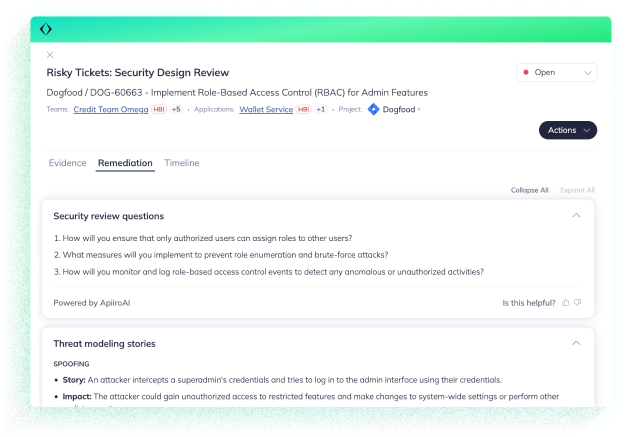This screenshot has height=437, width=629.
Task: Click Collapse All sections
Action: point(529,190)
